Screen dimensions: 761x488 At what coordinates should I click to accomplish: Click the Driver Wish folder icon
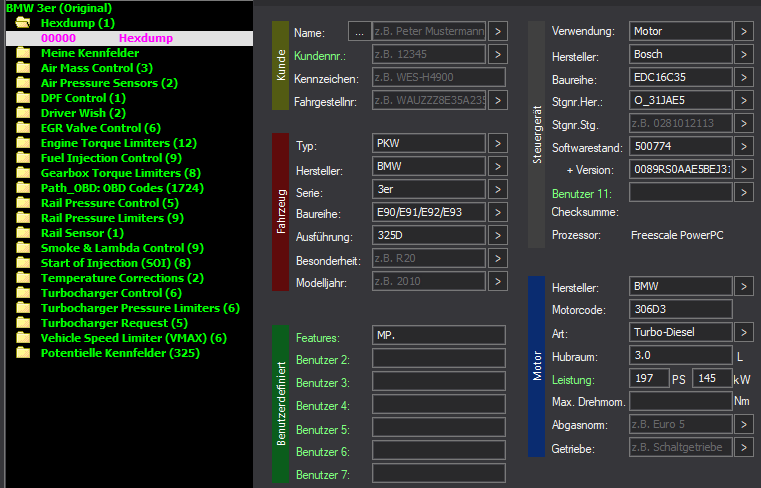point(23,113)
